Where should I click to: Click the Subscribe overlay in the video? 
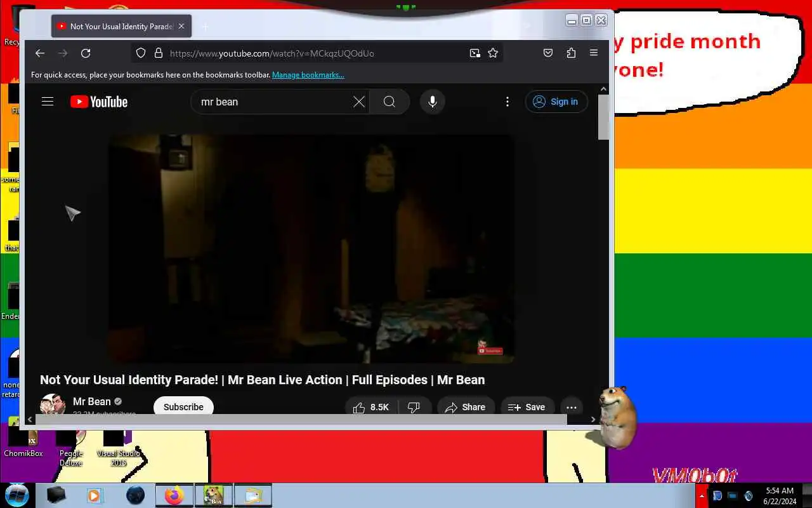click(490, 351)
